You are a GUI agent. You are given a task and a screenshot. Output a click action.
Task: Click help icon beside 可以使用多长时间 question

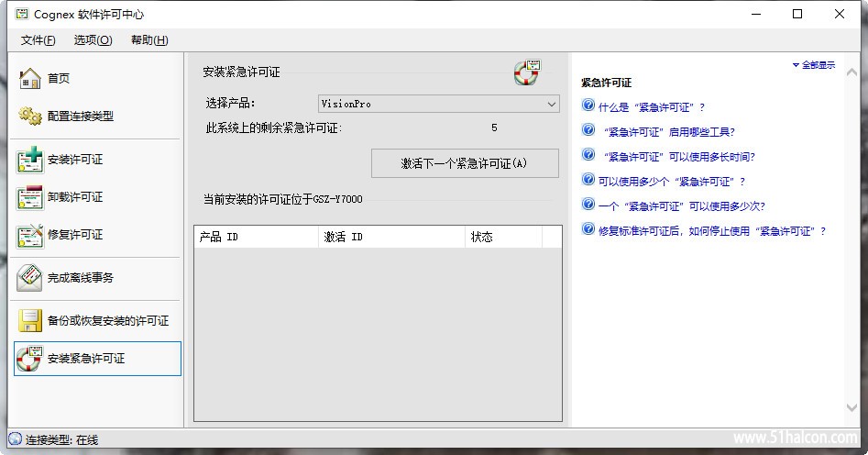(588, 155)
